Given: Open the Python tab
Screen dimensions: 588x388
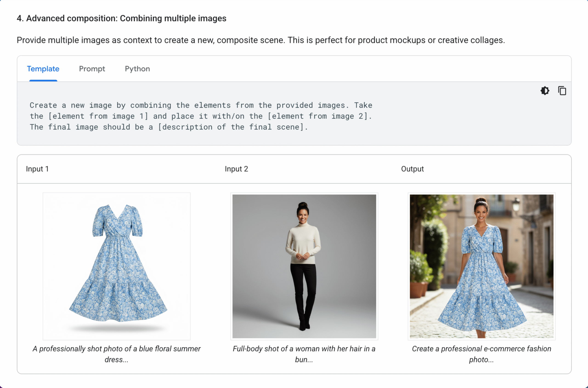Looking at the screenshot, I should [x=137, y=69].
